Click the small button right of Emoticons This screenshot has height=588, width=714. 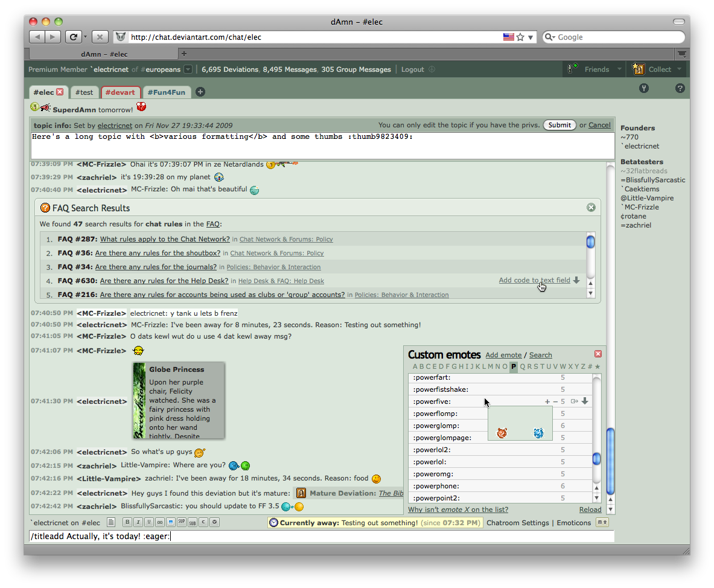tap(602, 522)
